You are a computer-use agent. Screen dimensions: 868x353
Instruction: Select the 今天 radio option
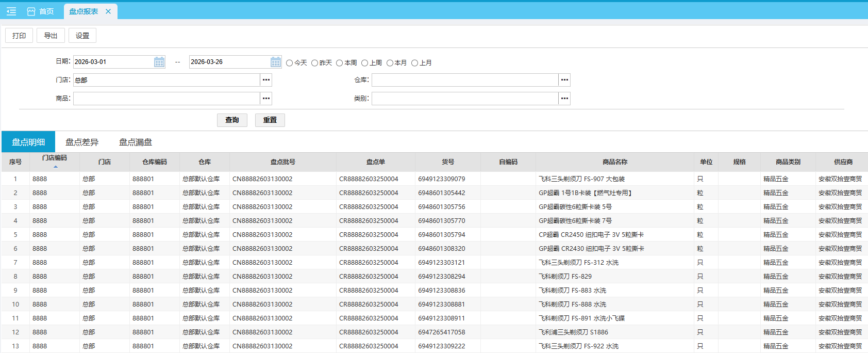(290, 63)
